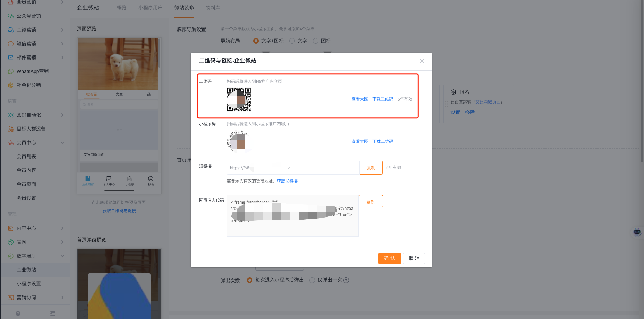This screenshot has height=319, width=644.
Task: Click the 内容中心 icon
Action: [x=11, y=228]
